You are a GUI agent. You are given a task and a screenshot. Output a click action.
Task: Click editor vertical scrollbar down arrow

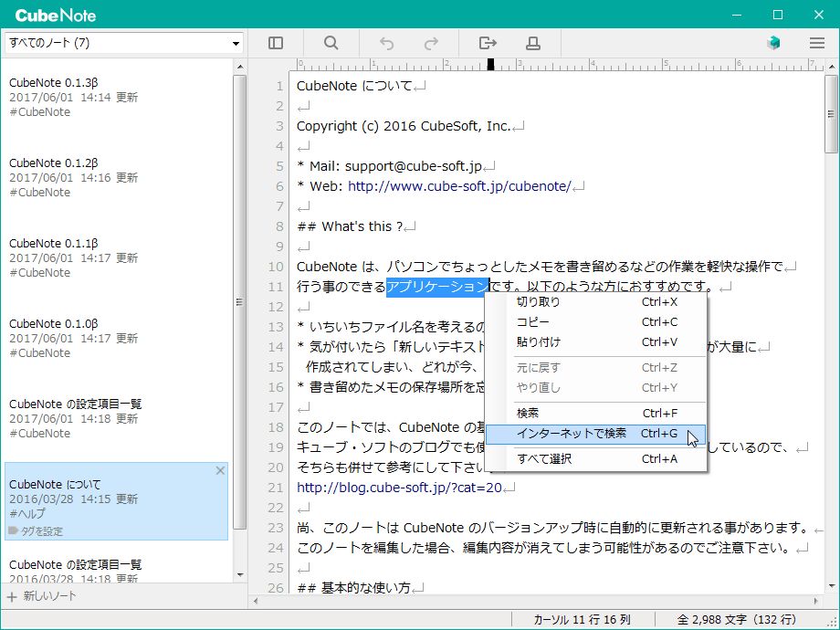pos(831,586)
